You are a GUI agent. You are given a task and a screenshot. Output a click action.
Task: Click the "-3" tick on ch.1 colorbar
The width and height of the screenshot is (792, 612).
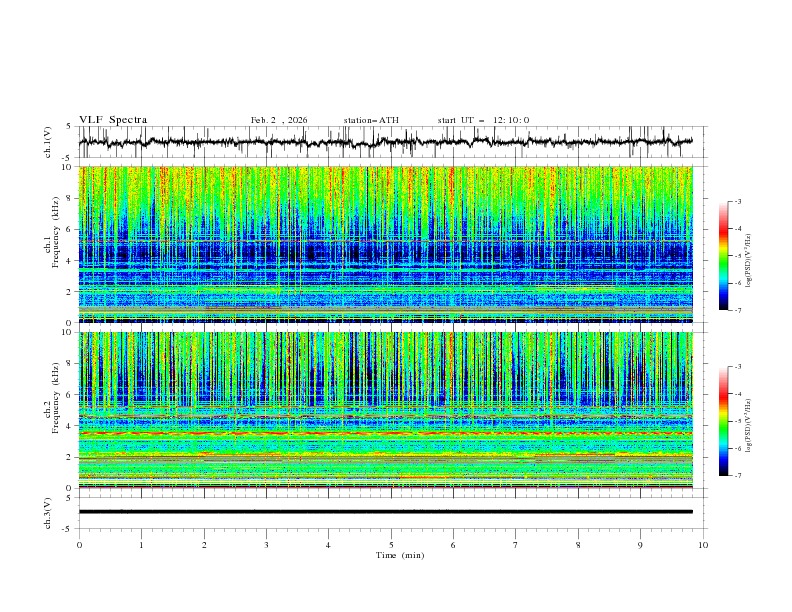737,201
